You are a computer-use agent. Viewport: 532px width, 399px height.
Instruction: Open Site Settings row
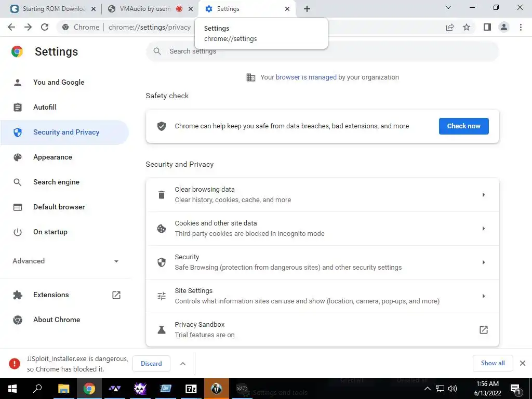322,296
